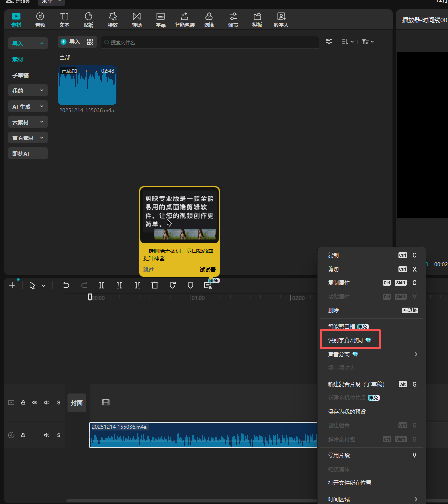The width and height of the screenshot is (448, 504).
Task: Select the 20251214_155036.m4a media thumbnail
Action: point(87,85)
